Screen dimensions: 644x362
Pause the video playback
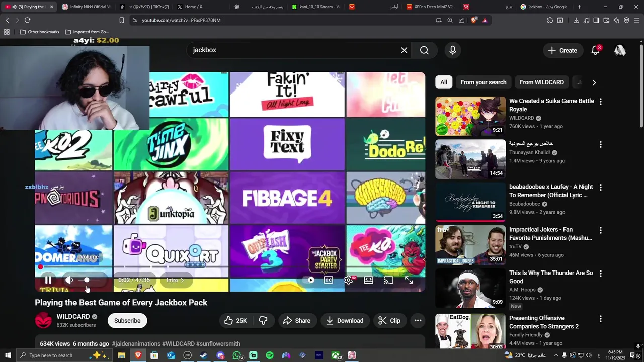click(x=48, y=280)
